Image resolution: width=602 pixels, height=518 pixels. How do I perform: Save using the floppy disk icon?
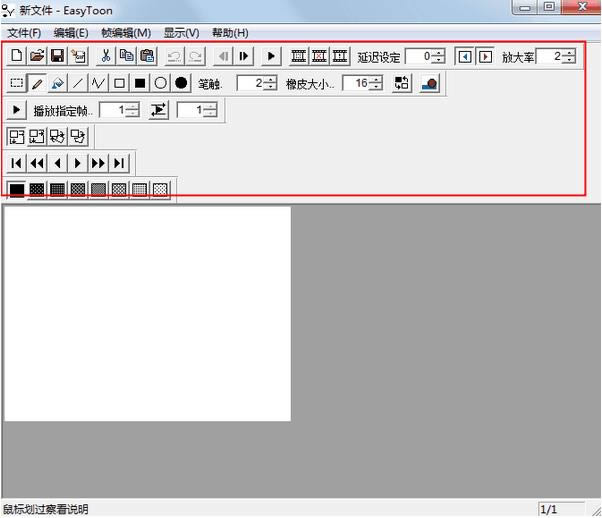point(58,56)
